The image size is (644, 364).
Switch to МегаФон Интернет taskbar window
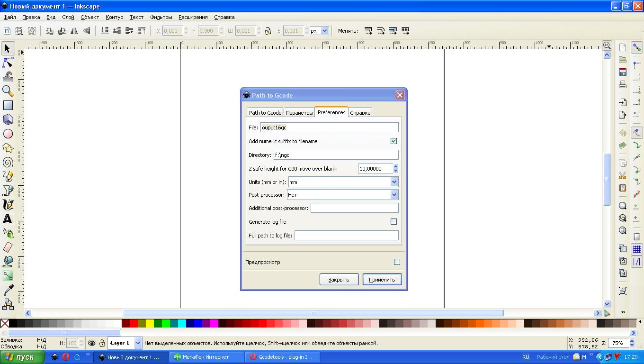tap(206, 357)
